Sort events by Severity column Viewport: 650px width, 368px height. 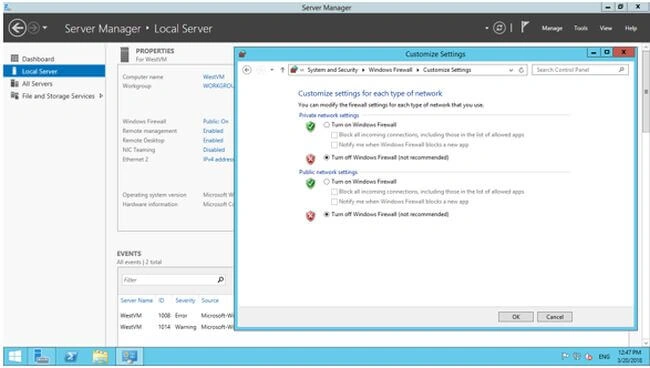[185, 300]
